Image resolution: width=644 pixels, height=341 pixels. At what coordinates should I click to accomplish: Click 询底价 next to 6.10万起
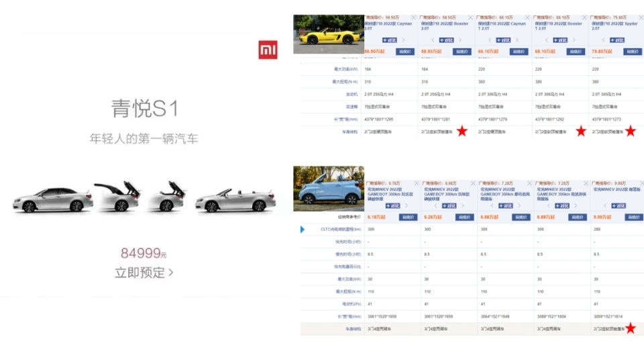pos(409,217)
